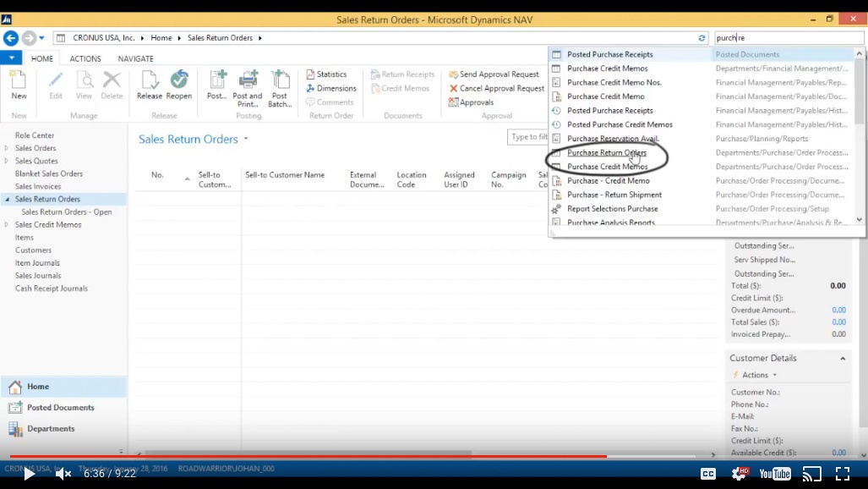Click Send Approval Request

click(494, 74)
